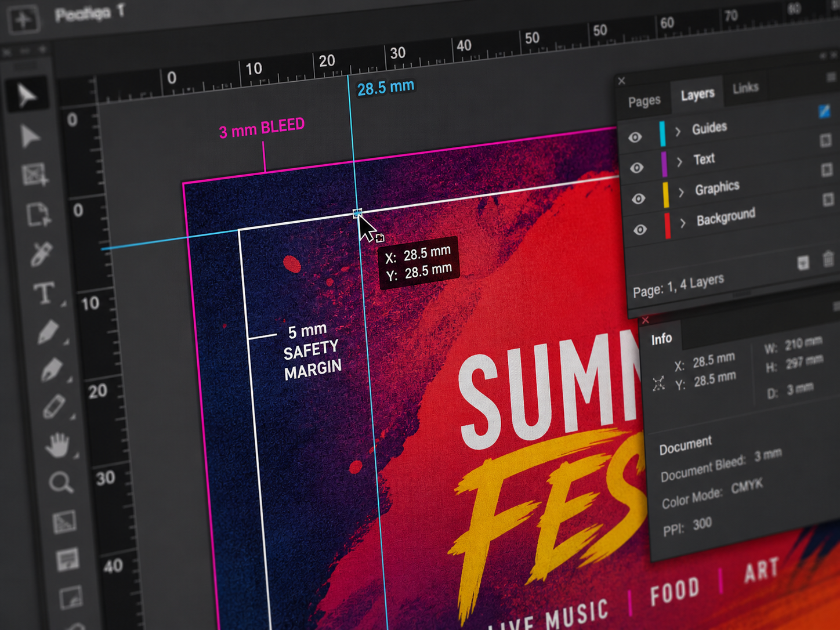Image resolution: width=840 pixels, height=630 pixels.
Task: Switch to the Links tab
Action: [x=745, y=88]
